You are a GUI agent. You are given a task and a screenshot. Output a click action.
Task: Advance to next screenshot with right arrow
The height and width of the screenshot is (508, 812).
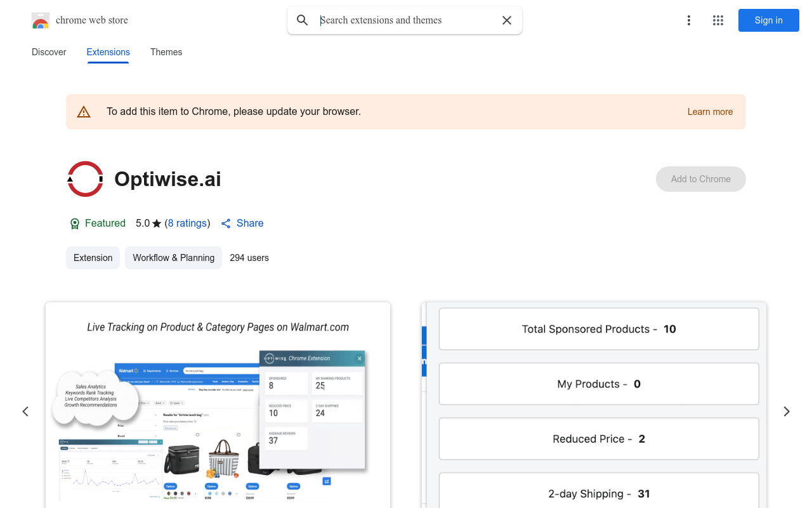[787, 411]
